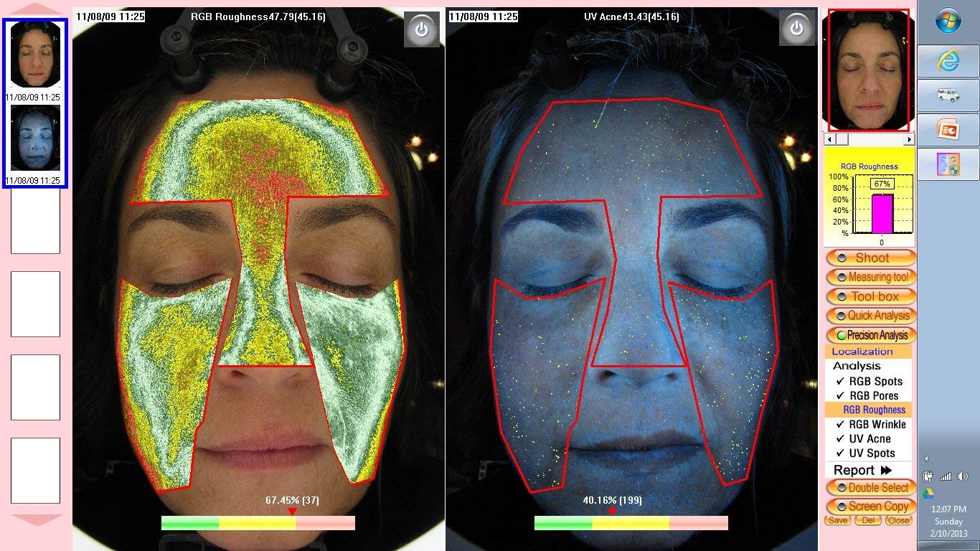Click the Del button

coord(867,521)
